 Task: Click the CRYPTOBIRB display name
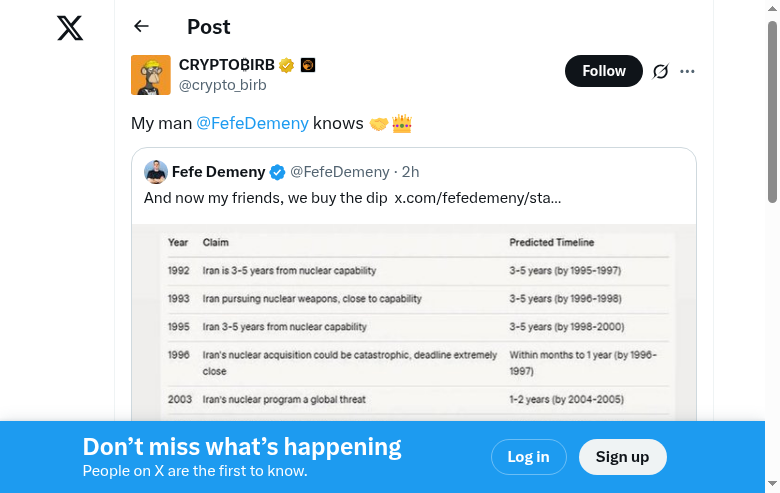point(226,66)
